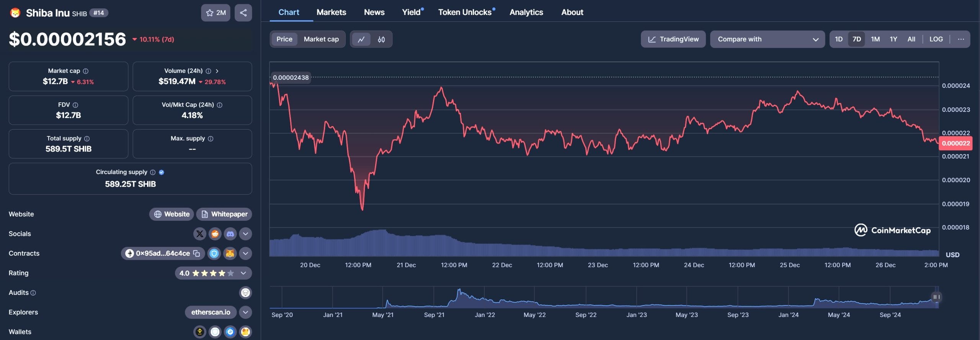Visit the Website link

click(171, 214)
